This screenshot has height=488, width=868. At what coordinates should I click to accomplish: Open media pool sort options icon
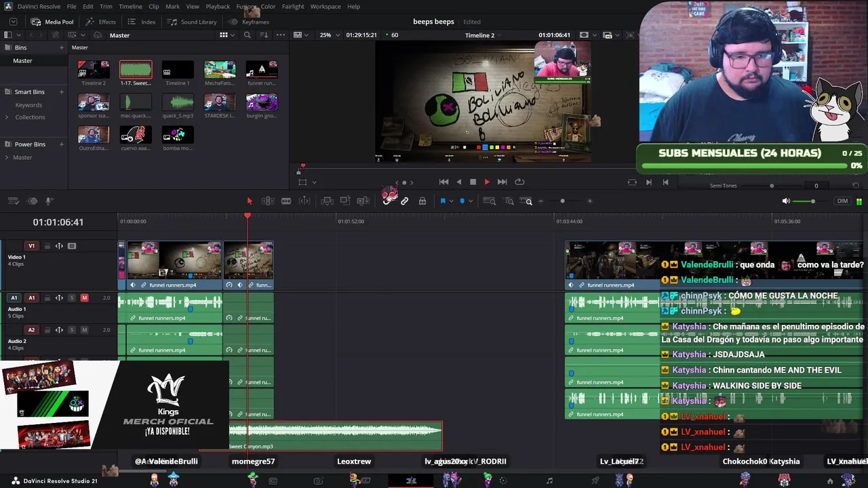(x=264, y=35)
